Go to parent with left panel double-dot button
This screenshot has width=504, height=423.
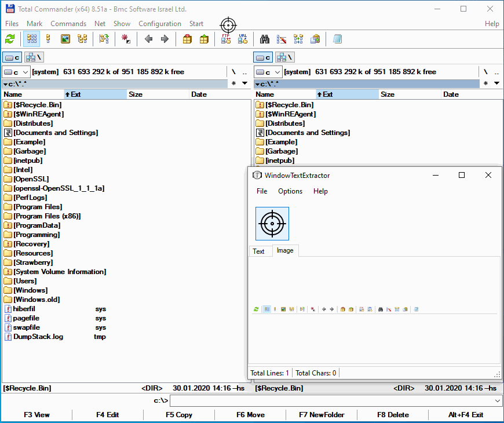click(244, 72)
